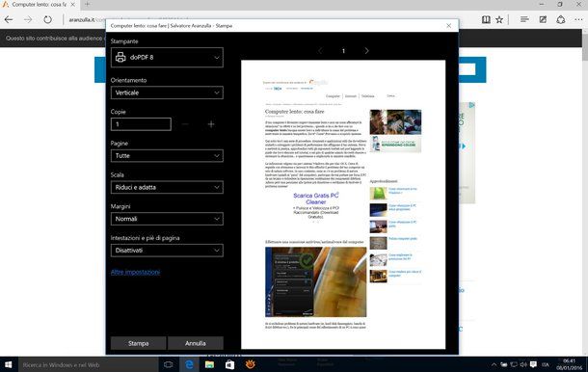Expand the Scala Riduci e adatta dropdown
This screenshot has height=372, width=588.
(167, 187)
